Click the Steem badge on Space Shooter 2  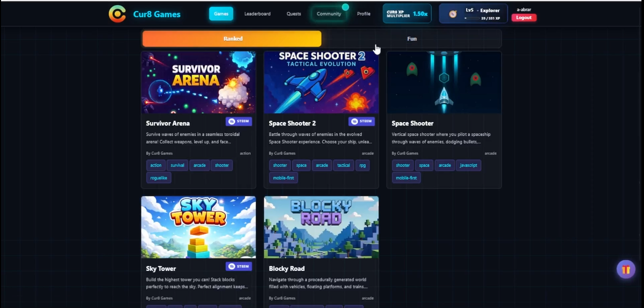click(x=362, y=121)
